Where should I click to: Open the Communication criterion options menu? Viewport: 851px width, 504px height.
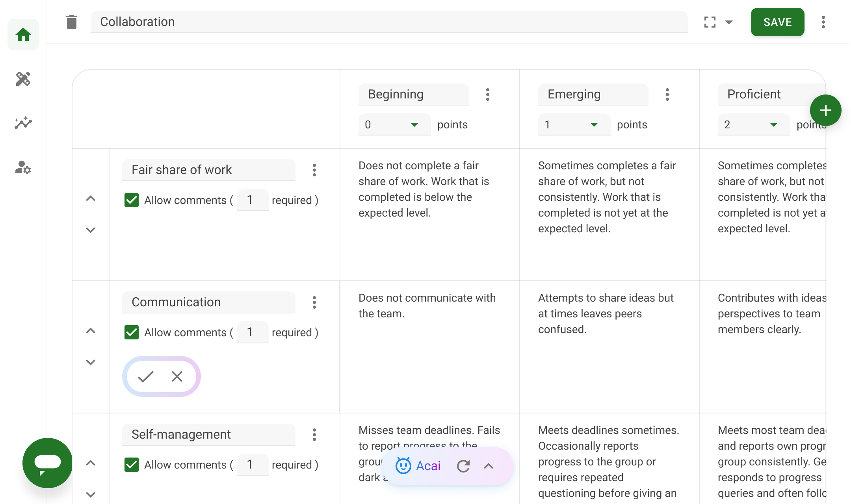(314, 302)
